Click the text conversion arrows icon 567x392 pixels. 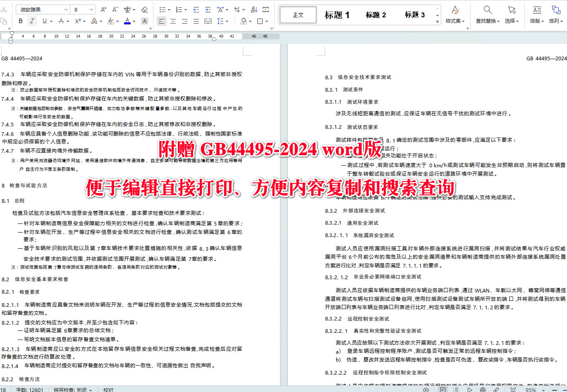coord(237,10)
